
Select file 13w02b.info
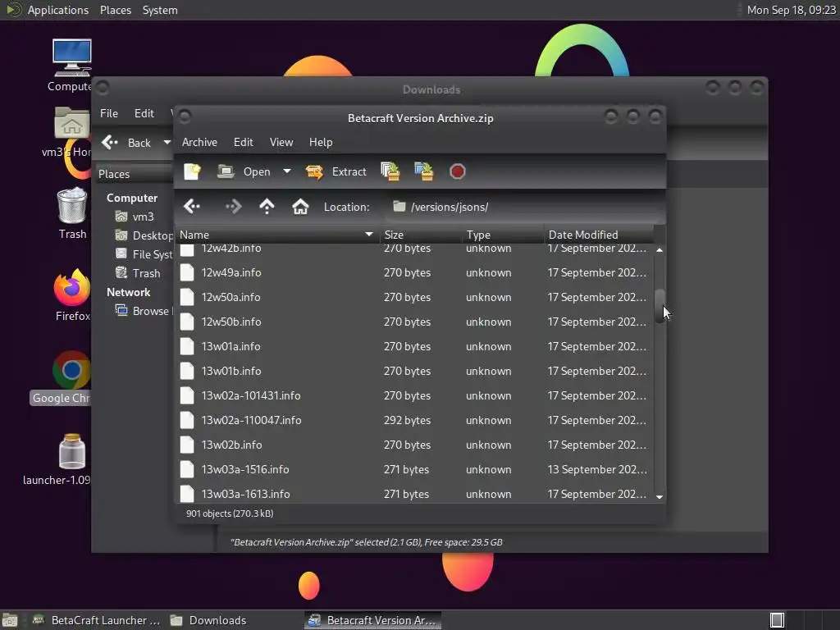[414, 445]
